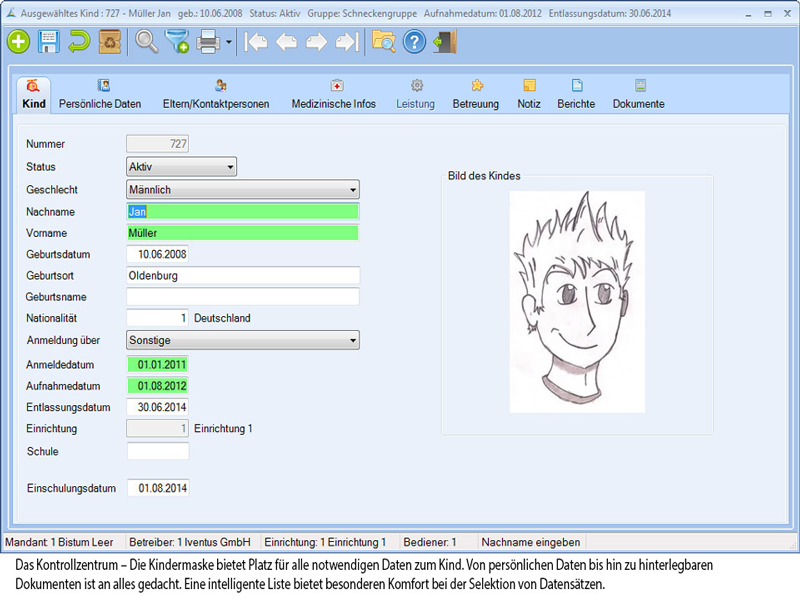800x600 pixels.
Task: Go to the next record arrow
Action: [317, 42]
